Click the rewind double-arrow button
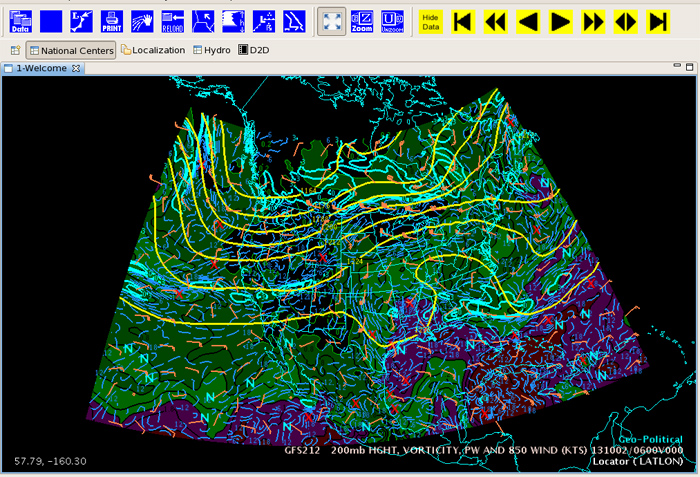The width and height of the screenshot is (700, 477). point(495,21)
